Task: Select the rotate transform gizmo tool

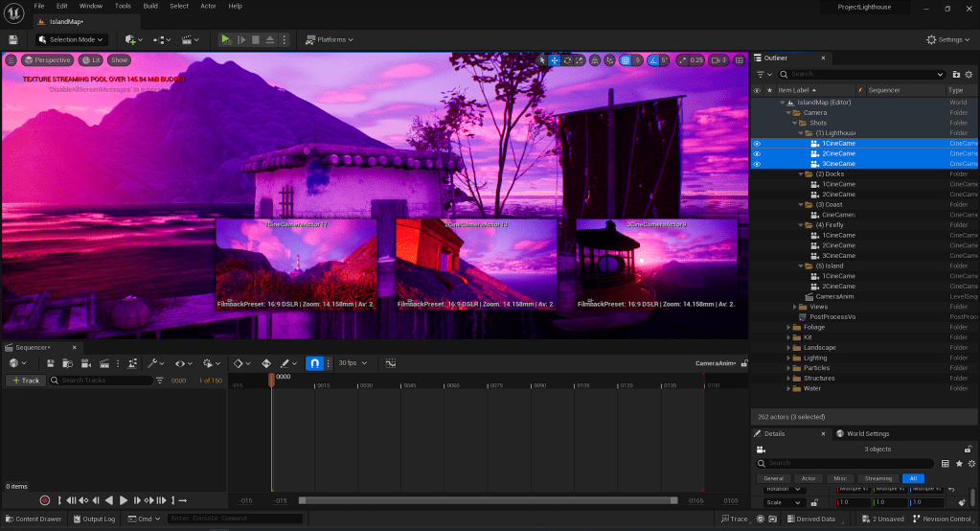Action: click(568, 60)
